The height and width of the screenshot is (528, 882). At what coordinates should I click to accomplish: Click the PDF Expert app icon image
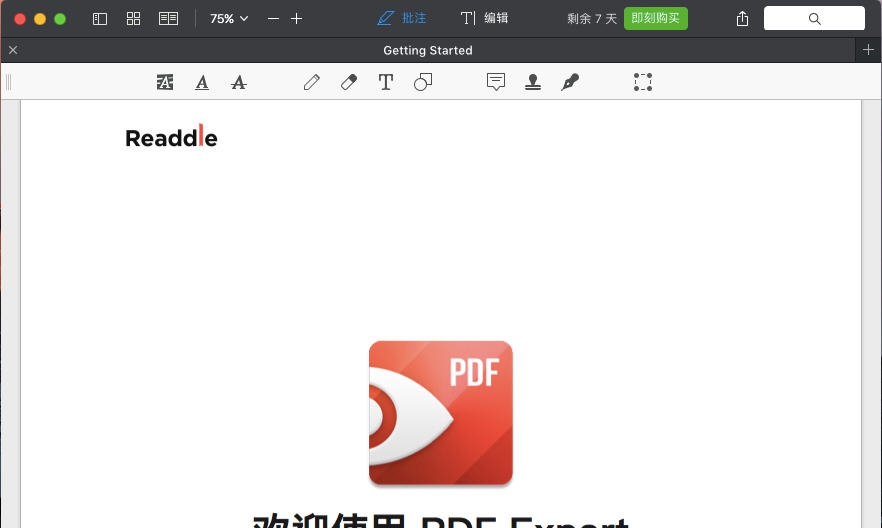point(440,412)
